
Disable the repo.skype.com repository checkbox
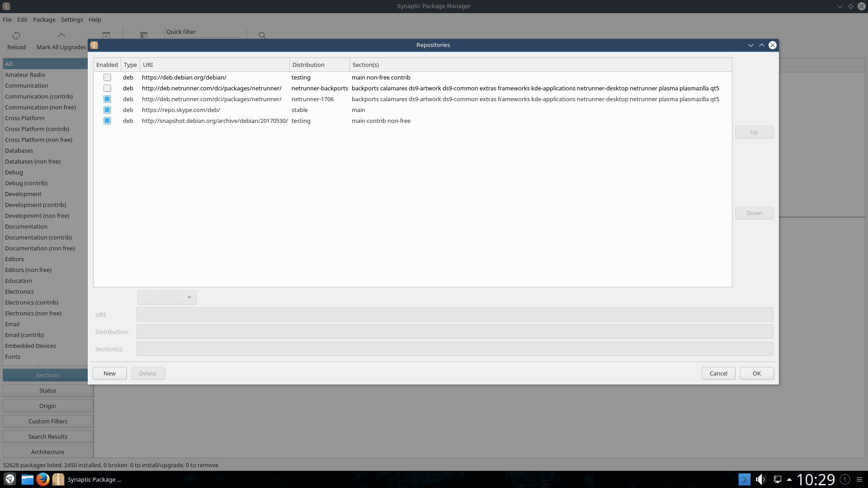point(107,110)
